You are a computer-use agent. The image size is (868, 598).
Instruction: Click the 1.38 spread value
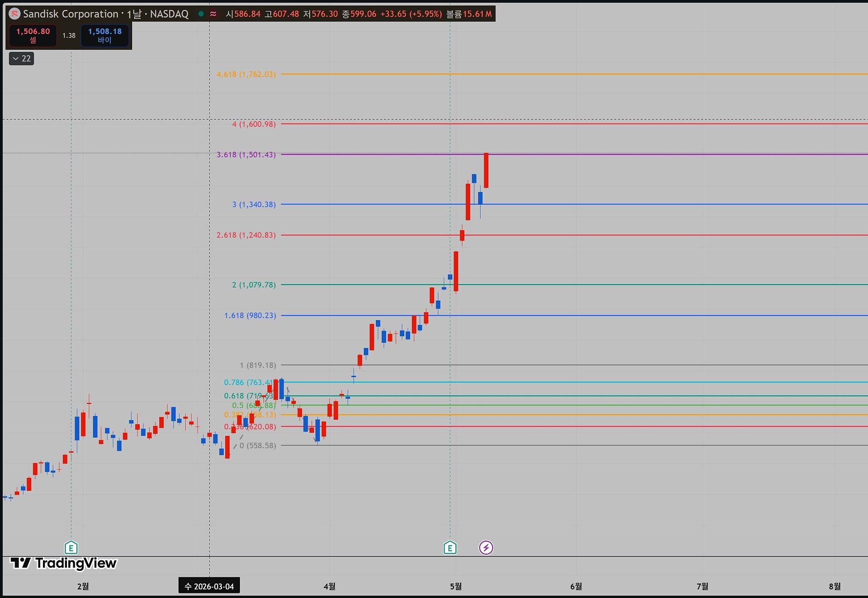coord(69,35)
